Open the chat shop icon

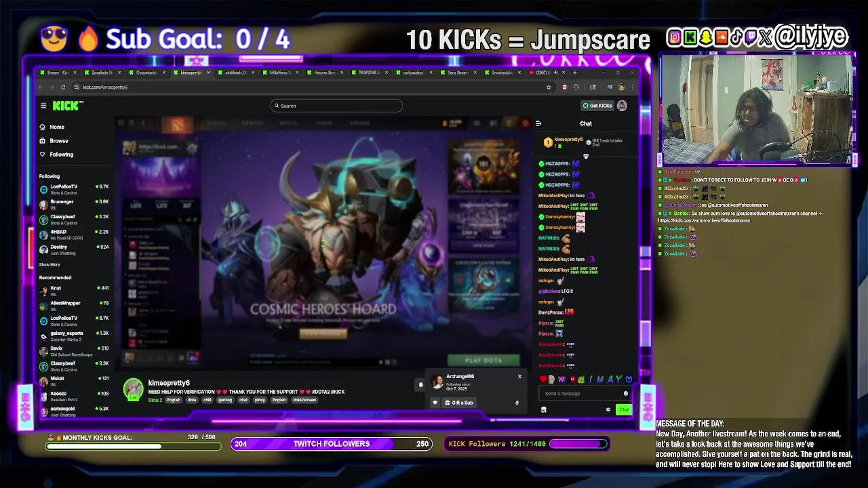tap(543, 409)
